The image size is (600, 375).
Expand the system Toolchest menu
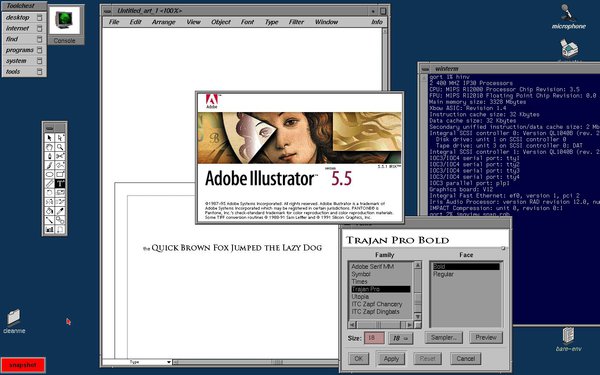(24, 60)
